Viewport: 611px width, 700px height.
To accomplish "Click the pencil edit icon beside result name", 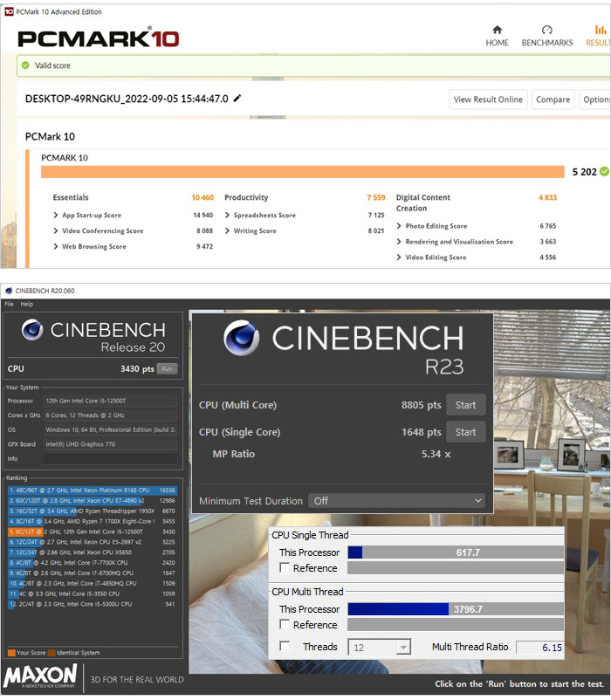I will tap(237, 99).
